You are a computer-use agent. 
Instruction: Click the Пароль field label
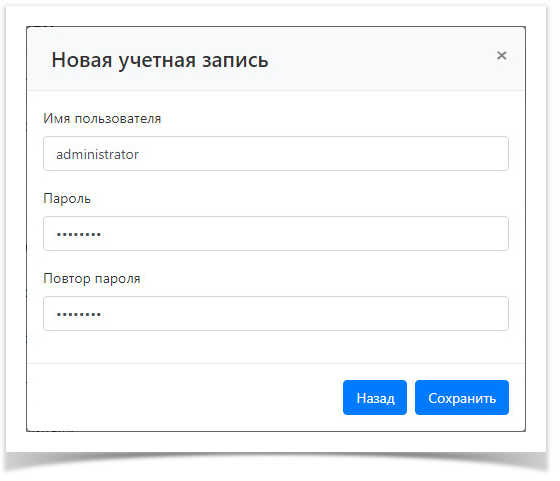67,199
